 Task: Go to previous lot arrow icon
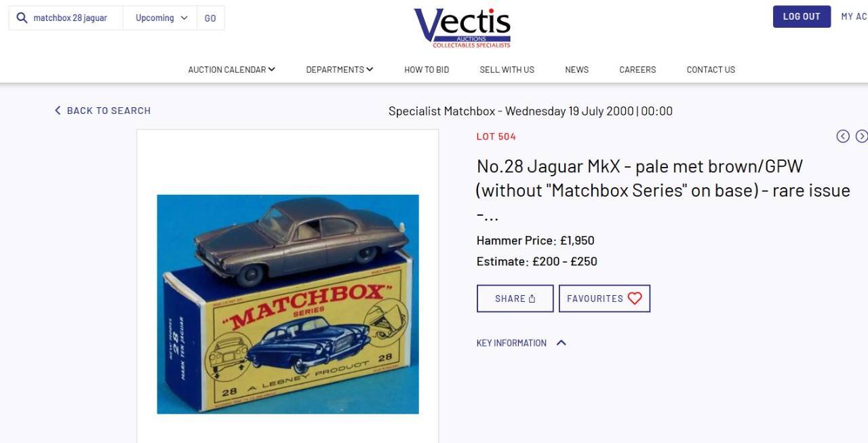843,136
